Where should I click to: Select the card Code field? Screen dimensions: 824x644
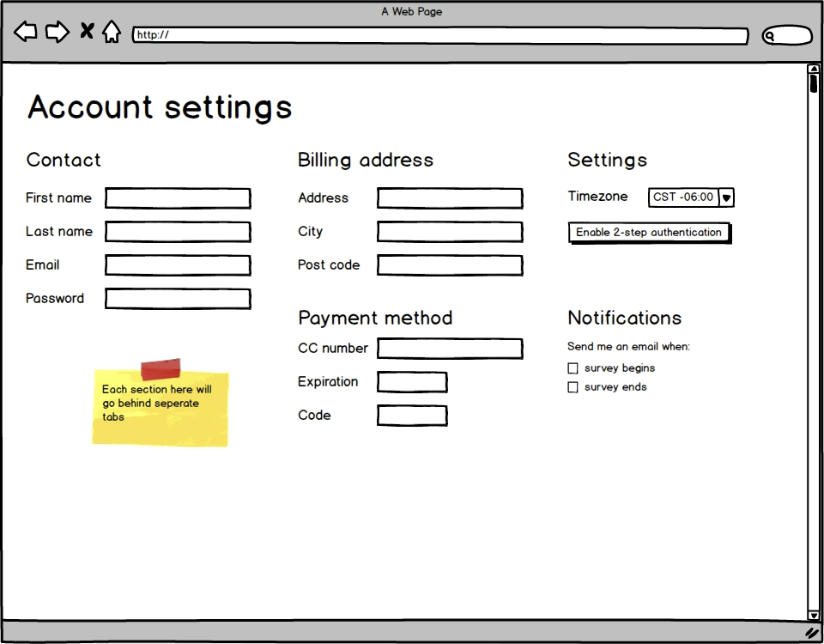click(x=412, y=416)
